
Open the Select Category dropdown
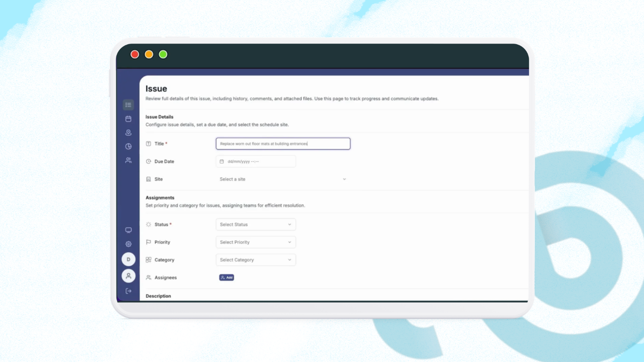(x=256, y=260)
